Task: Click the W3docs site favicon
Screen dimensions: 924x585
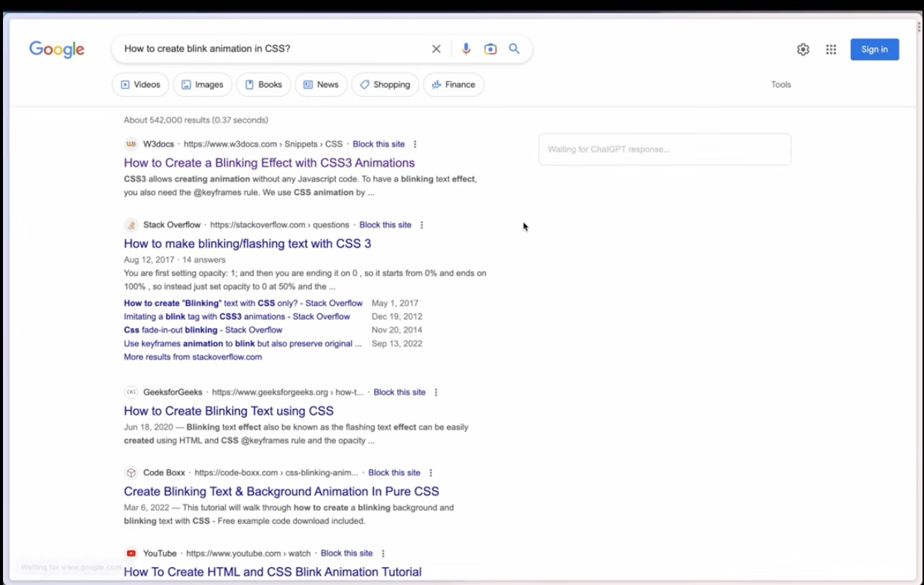Action: 131,143
